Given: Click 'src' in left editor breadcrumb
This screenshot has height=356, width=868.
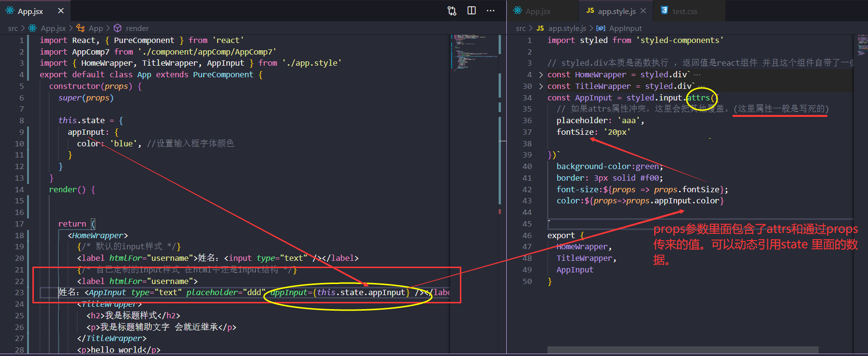Looking at the screenshot, I should [13, 28].
